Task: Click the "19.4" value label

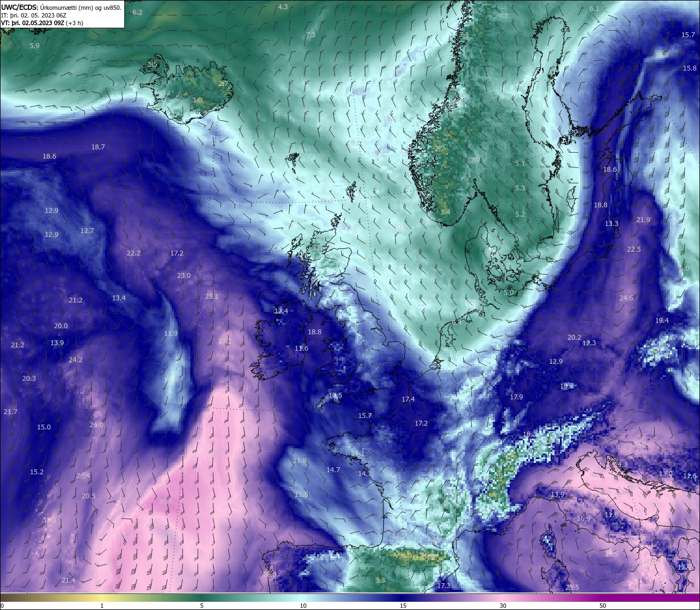Action: pos(662,321)
